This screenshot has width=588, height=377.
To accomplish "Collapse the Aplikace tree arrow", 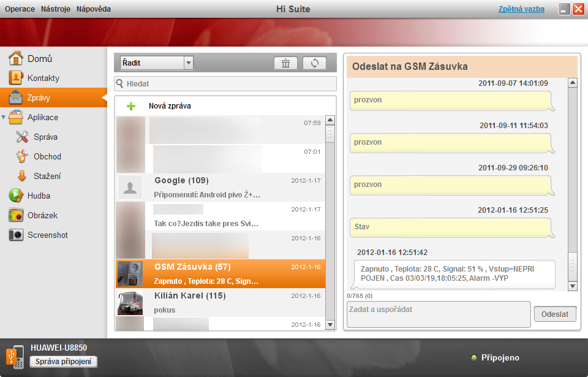I will [4, 117].
